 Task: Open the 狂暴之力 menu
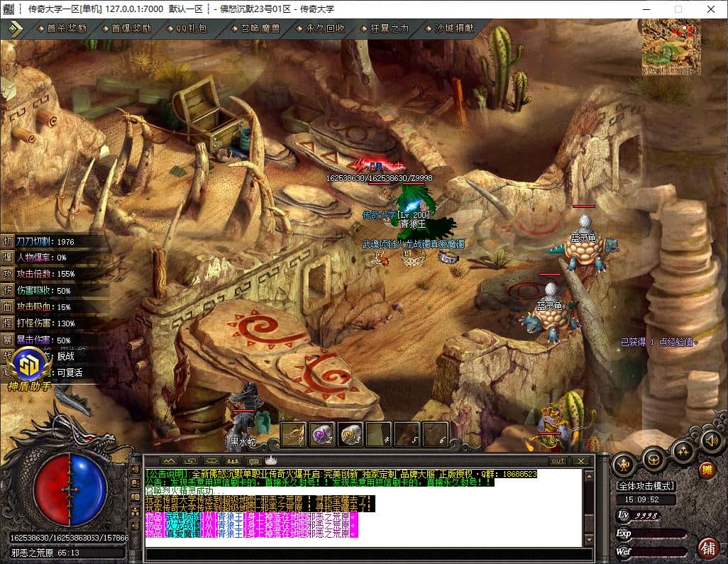(x=385, y=29)
